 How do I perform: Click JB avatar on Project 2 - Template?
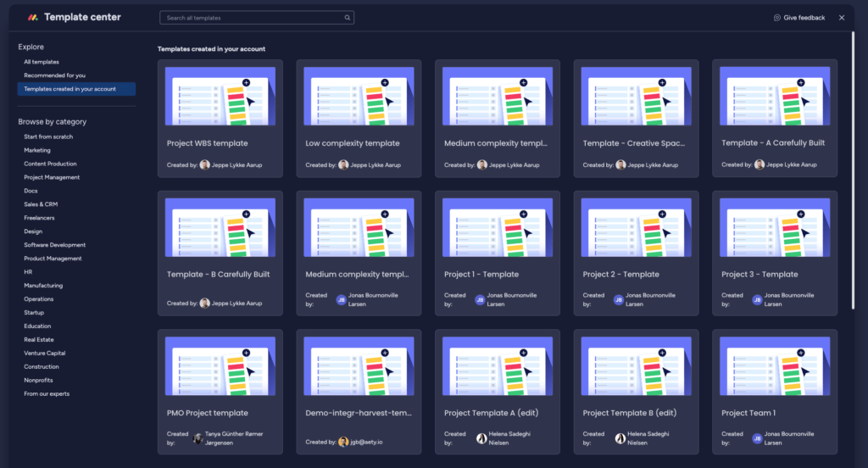click(x=618, y=299)
